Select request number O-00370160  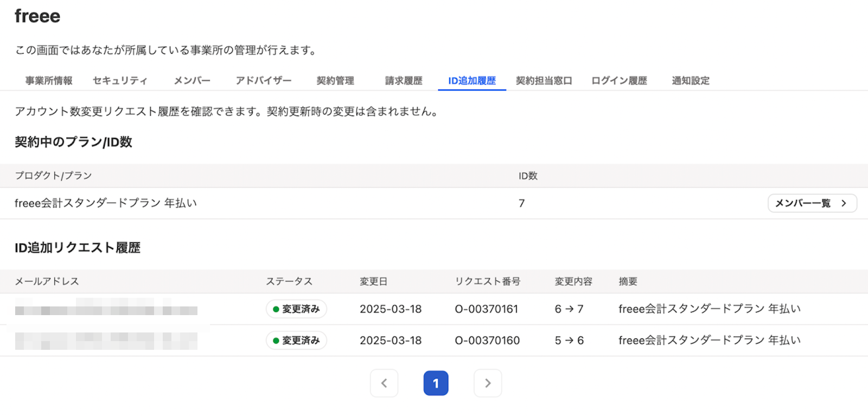[x=487, y=341]
